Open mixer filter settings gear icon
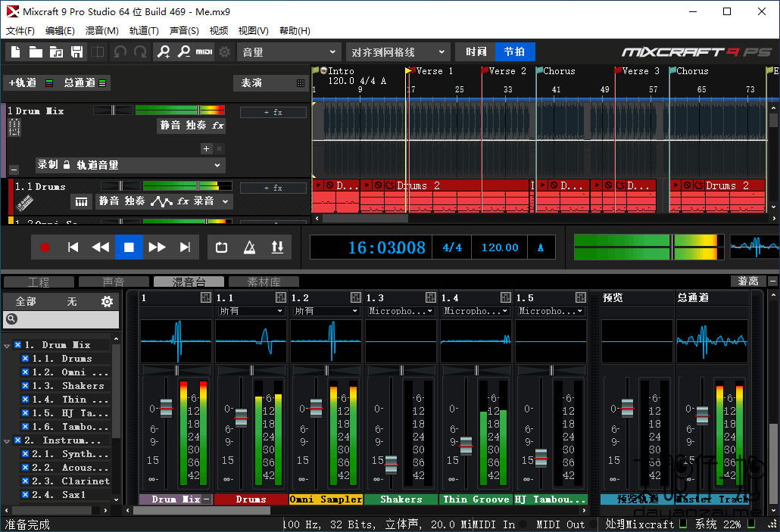Viewport: 780px width, 532px height. pyautogui.click(x=107, y=301)
